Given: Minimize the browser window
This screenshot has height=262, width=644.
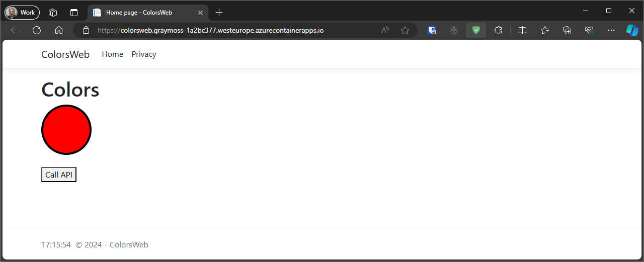Looking at the screenshot, I should tap(585, 11).
